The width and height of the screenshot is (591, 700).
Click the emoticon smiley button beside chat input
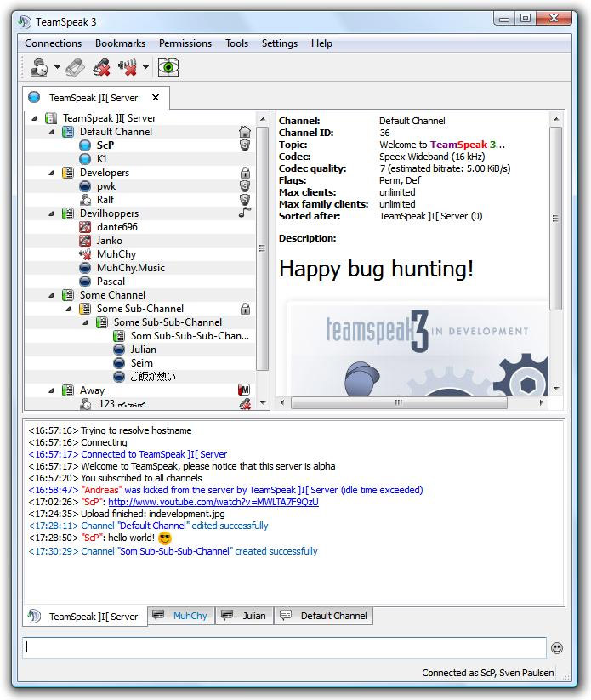click(x=557, y=648)
